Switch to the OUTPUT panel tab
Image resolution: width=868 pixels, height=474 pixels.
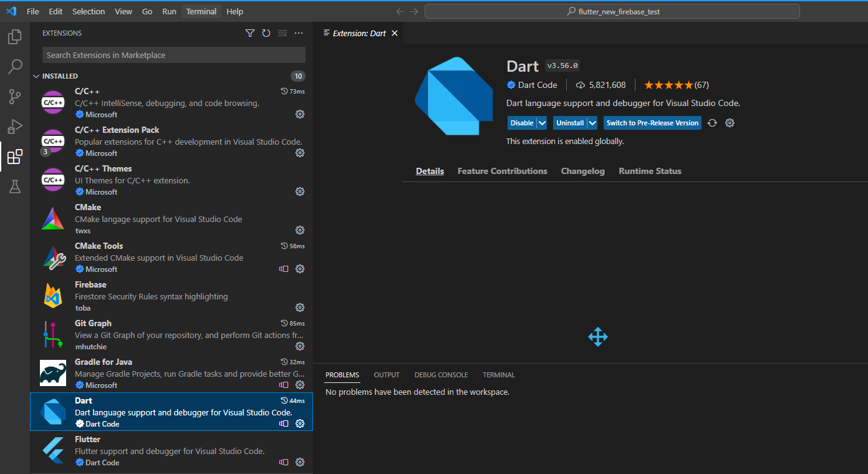(387, 375)
